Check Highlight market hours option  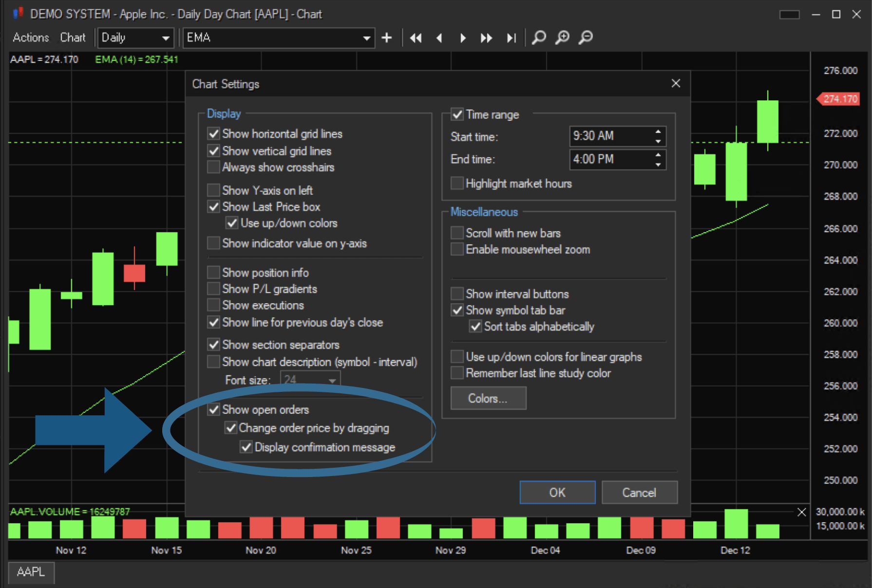coord(457,184)
